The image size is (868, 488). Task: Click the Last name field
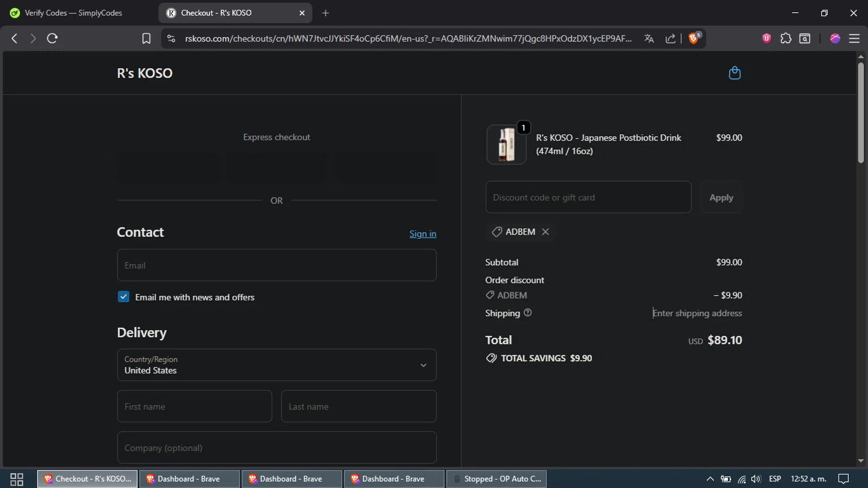[359, 406]
